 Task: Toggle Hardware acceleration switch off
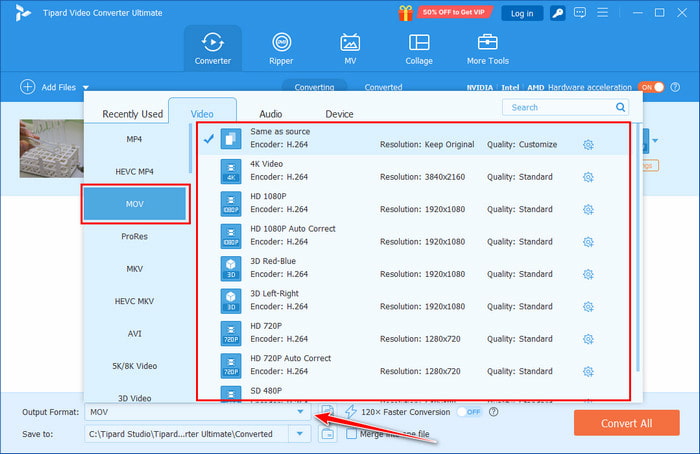coord(651,87)
